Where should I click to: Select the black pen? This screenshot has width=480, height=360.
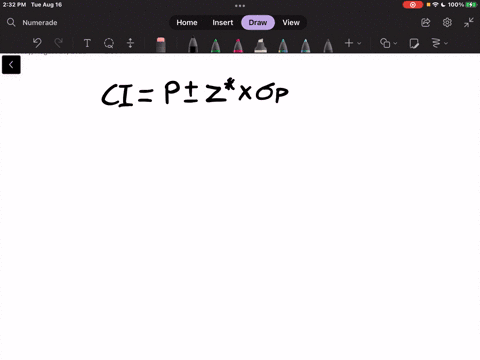tap(193, 45)
